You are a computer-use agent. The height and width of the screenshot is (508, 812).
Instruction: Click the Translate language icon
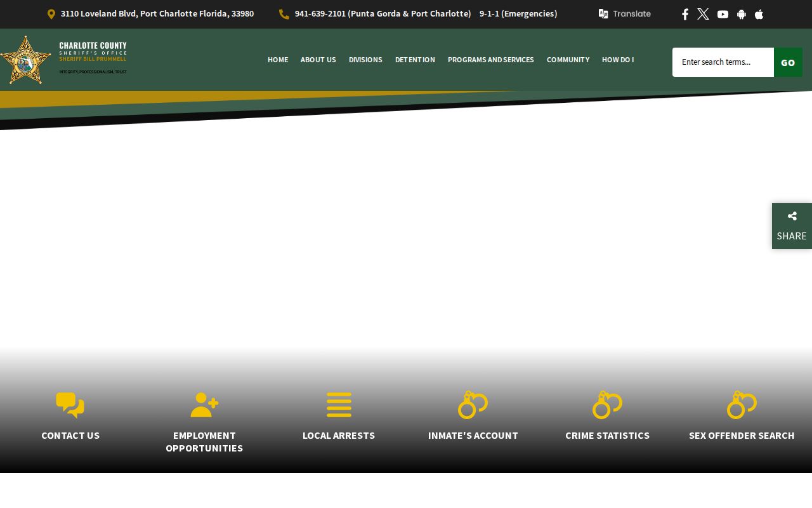[x=603, y=13]
